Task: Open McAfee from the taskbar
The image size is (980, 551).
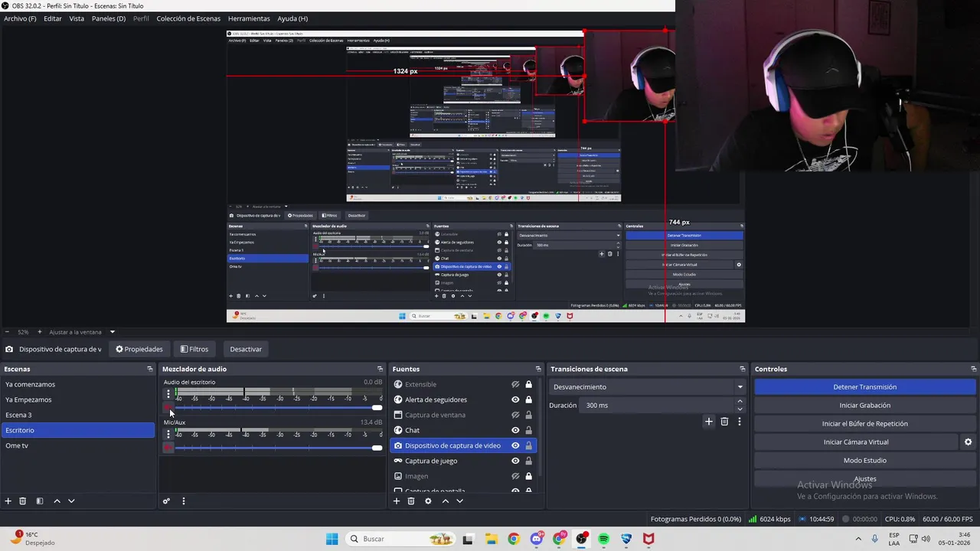Action: (x=648, y=539)
